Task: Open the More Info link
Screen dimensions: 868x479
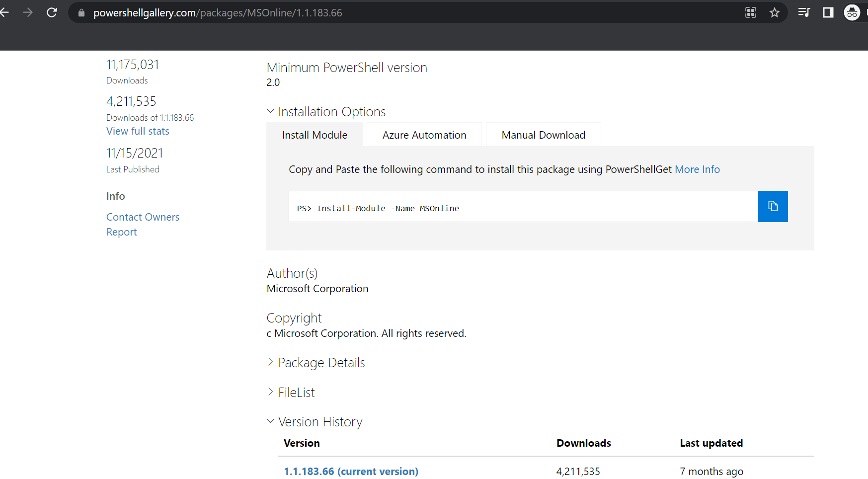Action: tap(697, 169)
